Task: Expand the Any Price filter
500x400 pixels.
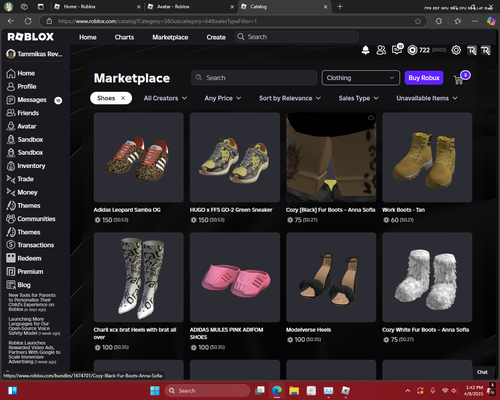Action: tap(223, 98)
